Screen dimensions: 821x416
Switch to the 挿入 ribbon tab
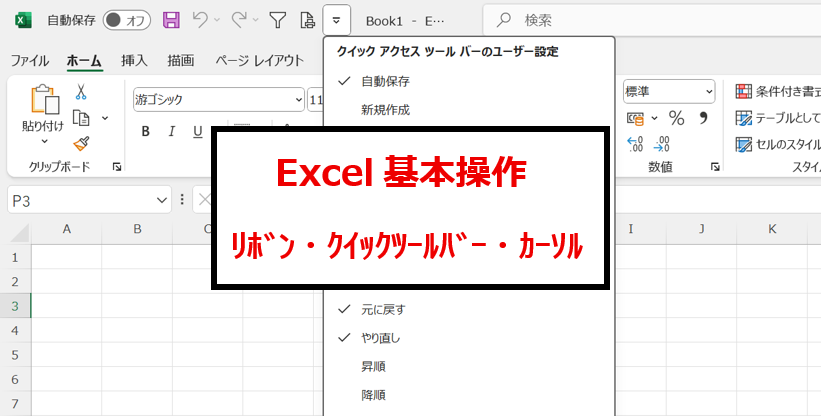[134, 61]
